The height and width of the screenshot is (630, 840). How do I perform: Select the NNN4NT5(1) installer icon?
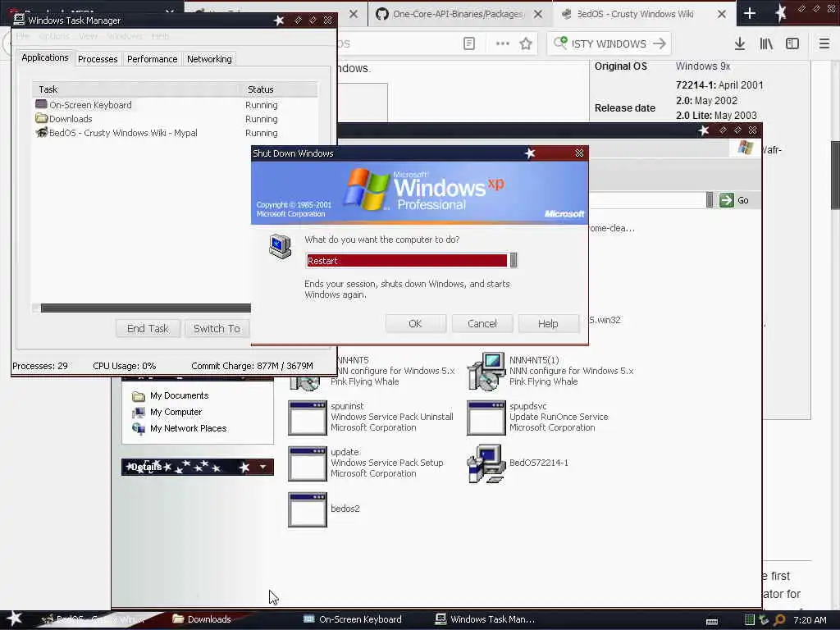(x=486, y=372)
